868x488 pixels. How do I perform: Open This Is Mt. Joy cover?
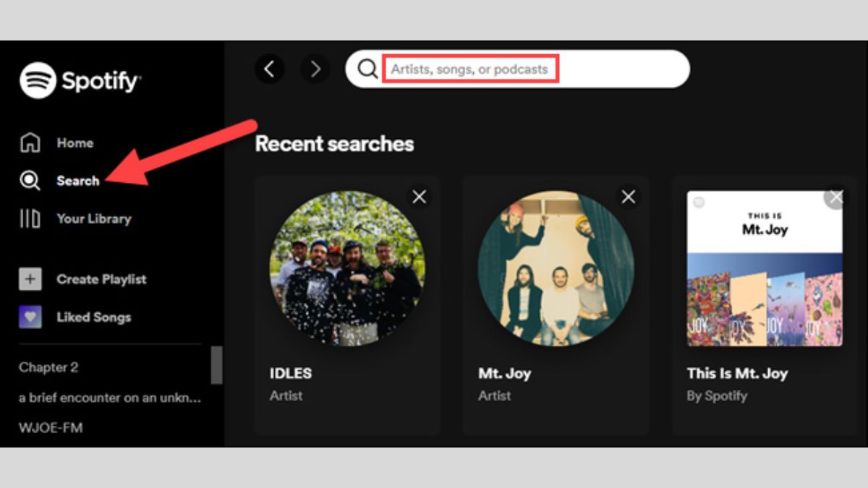(x=765, y=268)
